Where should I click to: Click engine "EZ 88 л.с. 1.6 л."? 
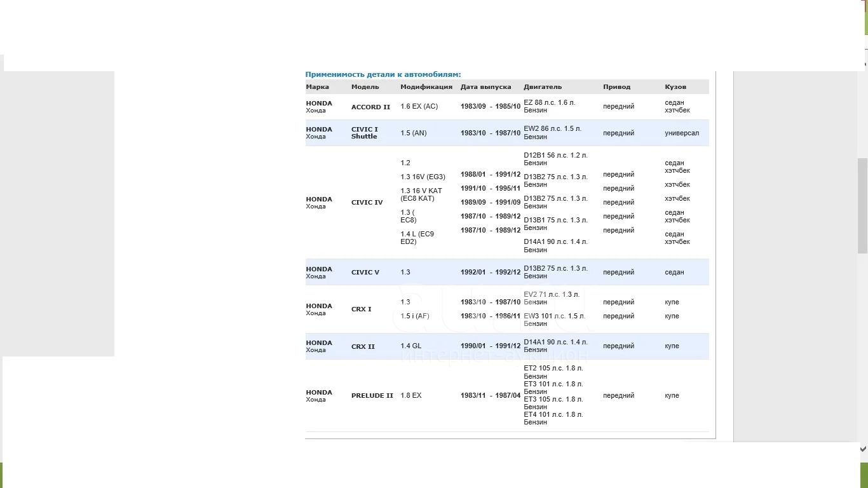[549, 103]
